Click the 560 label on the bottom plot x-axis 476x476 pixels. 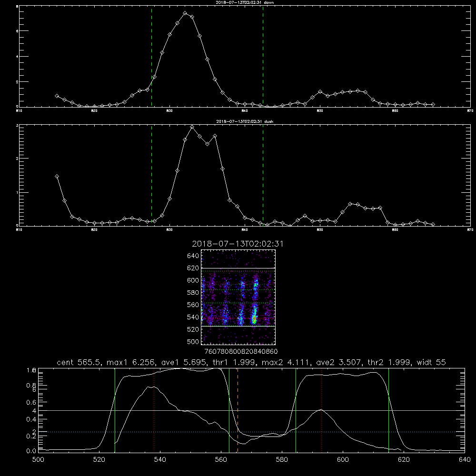(221, 460)
